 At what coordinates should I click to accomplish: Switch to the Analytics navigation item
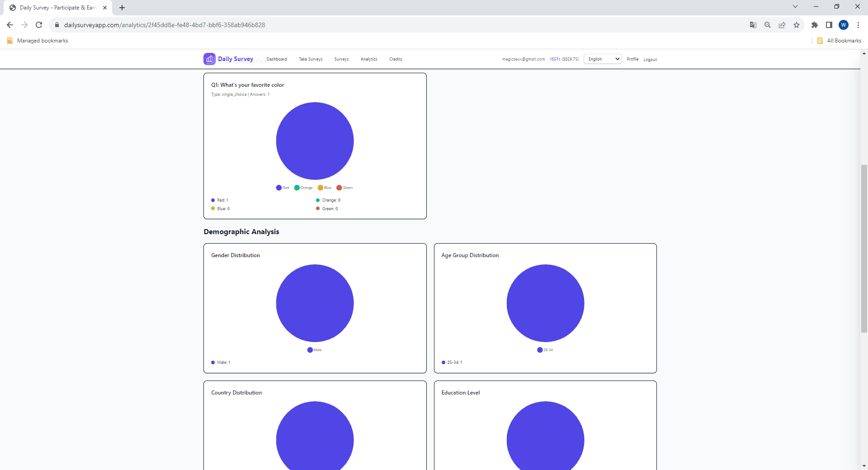click(x=368, y=59)
